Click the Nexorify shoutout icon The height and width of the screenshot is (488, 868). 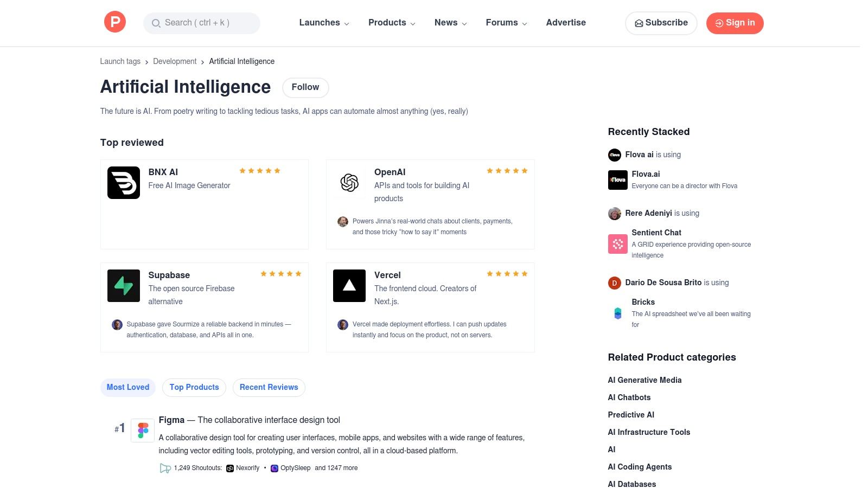click(230, 468)
